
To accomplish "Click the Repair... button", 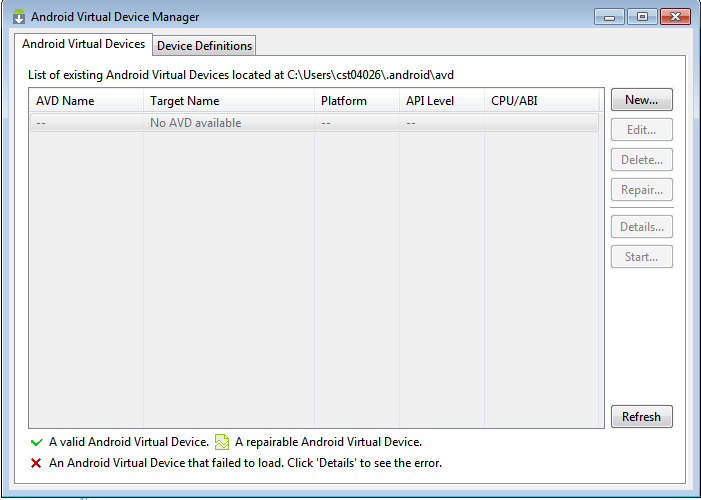I will tap(642, 190).
